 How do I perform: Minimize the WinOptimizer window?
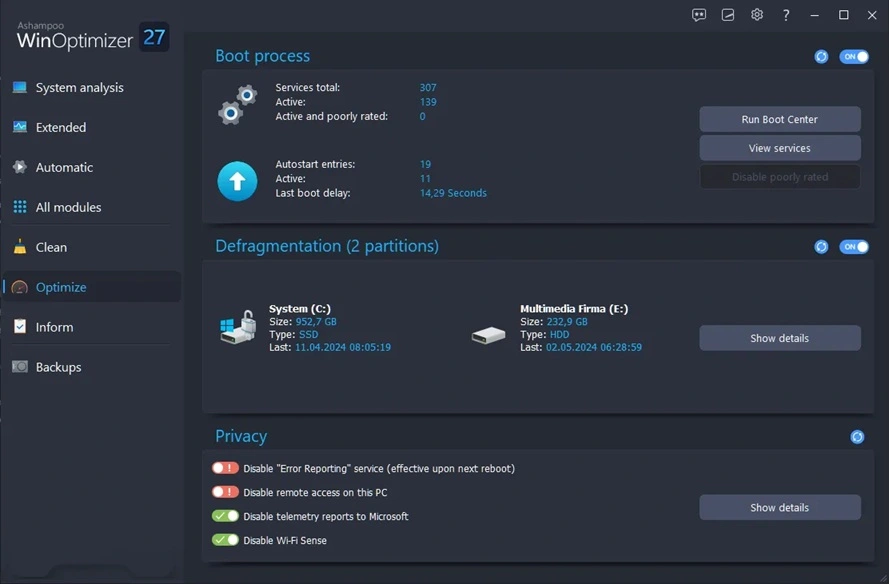(x=815, y=15)
